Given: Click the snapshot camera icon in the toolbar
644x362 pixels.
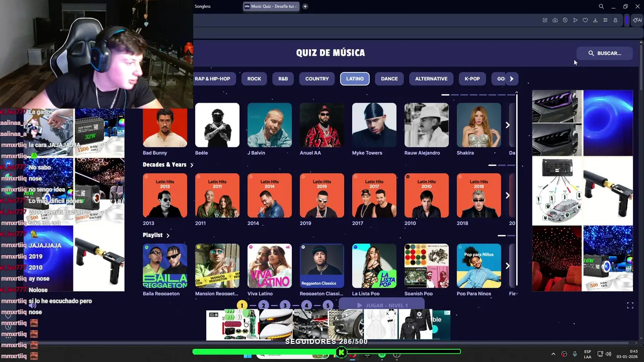Looking at the screenshot, I should pyautogui.click(x=555, y=20).
